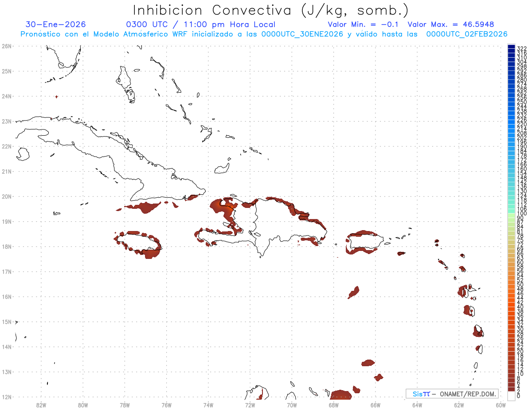This screenshot has height=411, width=532.
Task: Click the '26N' latitude label
Action: (6, 46)
